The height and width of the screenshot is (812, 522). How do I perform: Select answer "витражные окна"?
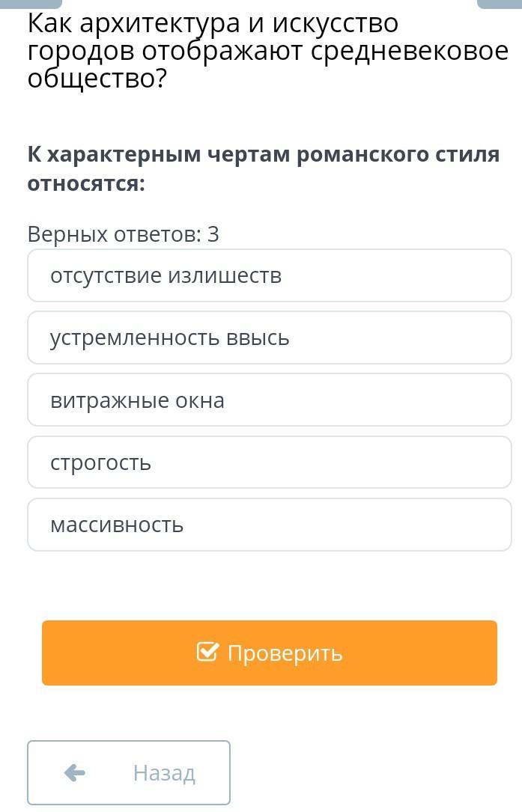click(x=269, y=400)
